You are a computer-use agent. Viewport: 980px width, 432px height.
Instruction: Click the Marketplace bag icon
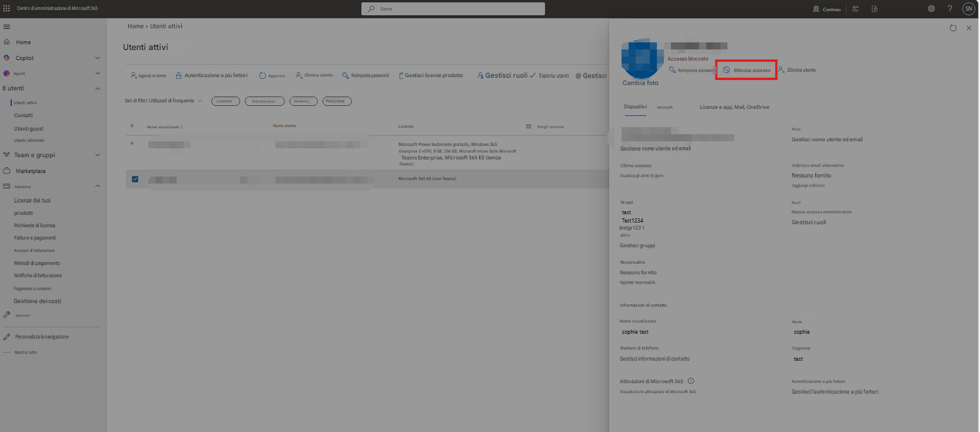[x=6, y=171]
